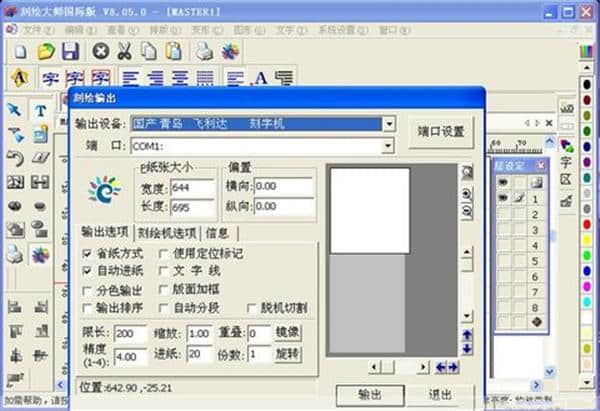The height and width of the screenshot is (411, 600).
Task: Click the 缩放 scale field
Action: click(x=199, y=334)
